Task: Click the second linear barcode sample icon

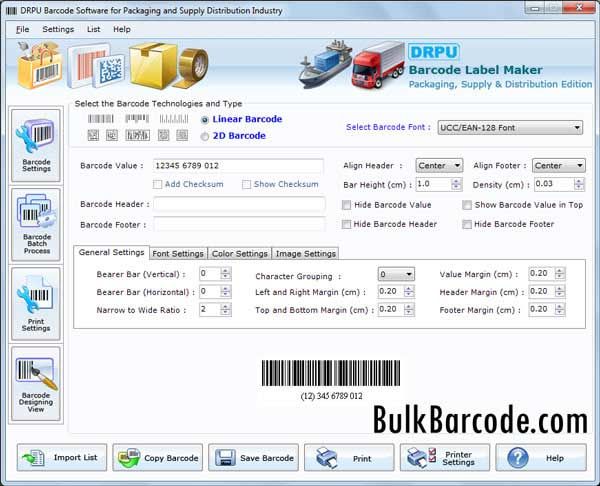Action: (x=137, y=119)
